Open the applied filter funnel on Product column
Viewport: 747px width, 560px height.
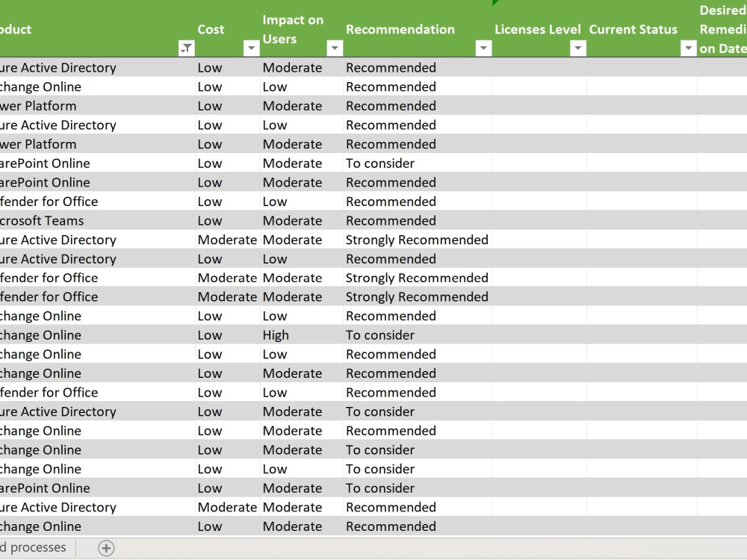click(x=187, y=48)
